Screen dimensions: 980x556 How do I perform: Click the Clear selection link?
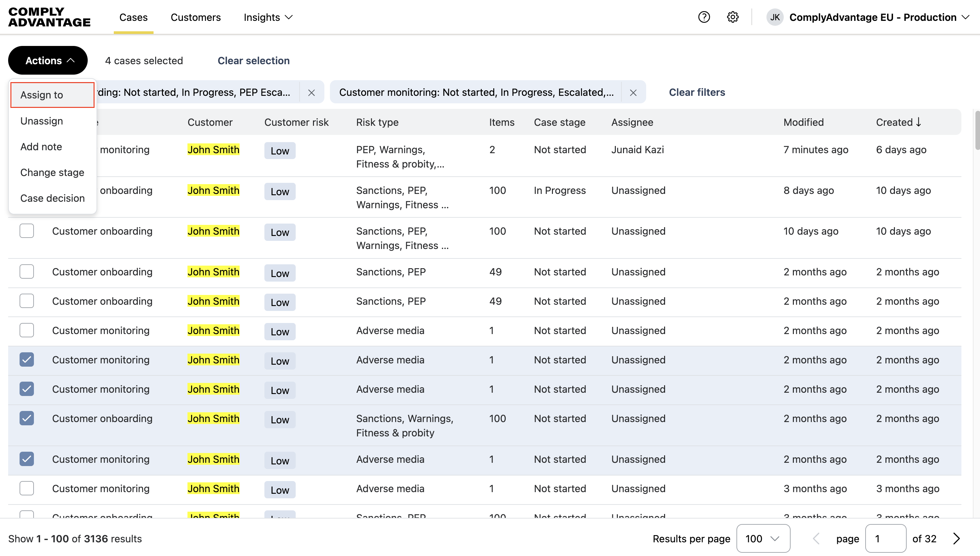pos(254,61)
